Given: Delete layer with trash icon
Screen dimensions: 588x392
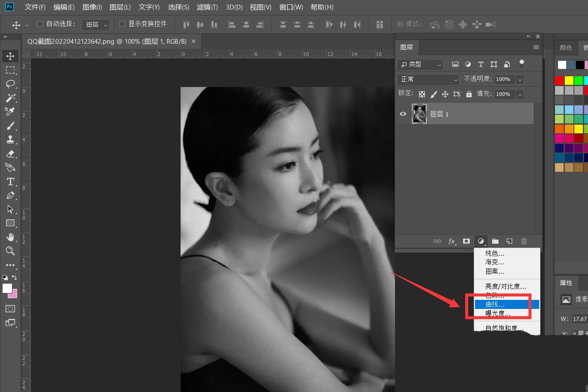Looking at the screenshot, I should click(524, 241).
